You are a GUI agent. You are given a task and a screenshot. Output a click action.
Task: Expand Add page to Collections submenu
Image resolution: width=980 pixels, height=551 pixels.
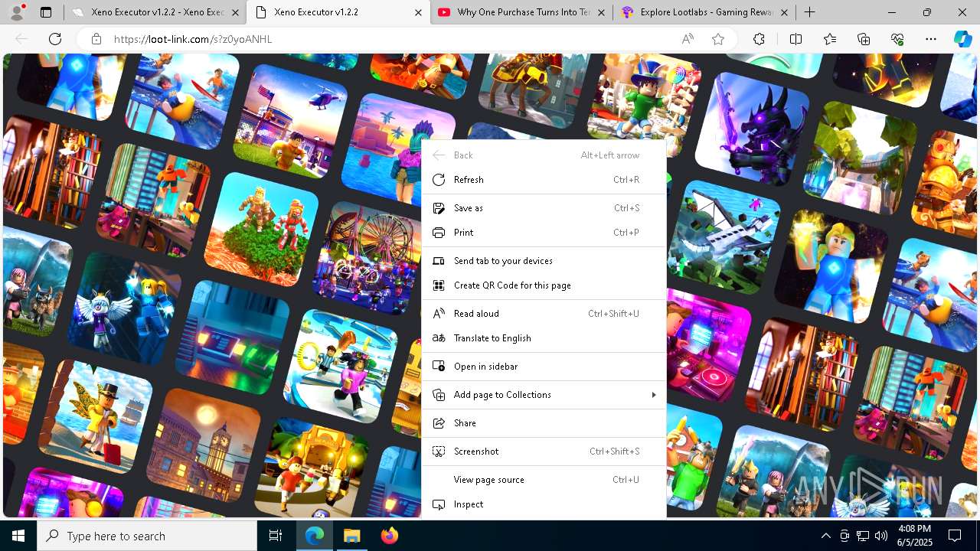tap(544, 395)
